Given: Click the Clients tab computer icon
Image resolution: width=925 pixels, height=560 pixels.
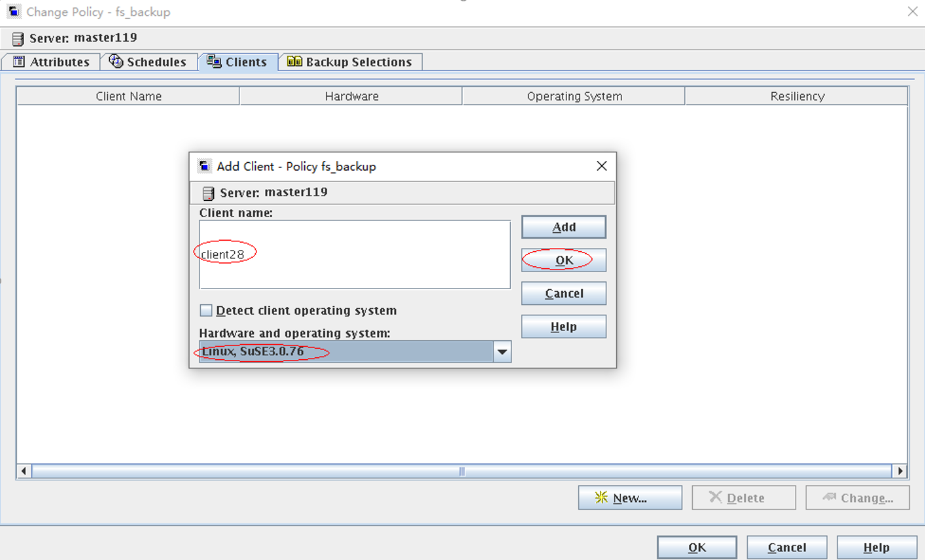Looking at the screenshot, I should (214, 61).
